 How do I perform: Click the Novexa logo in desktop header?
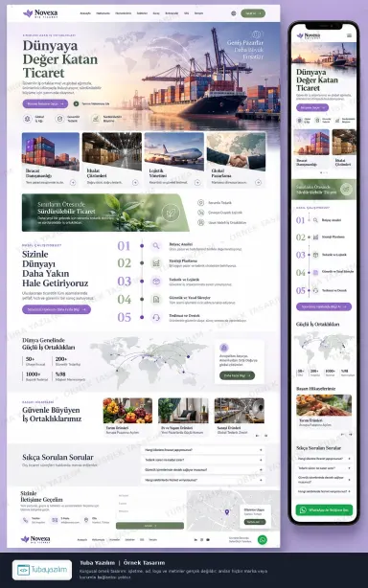pos(40,13)
